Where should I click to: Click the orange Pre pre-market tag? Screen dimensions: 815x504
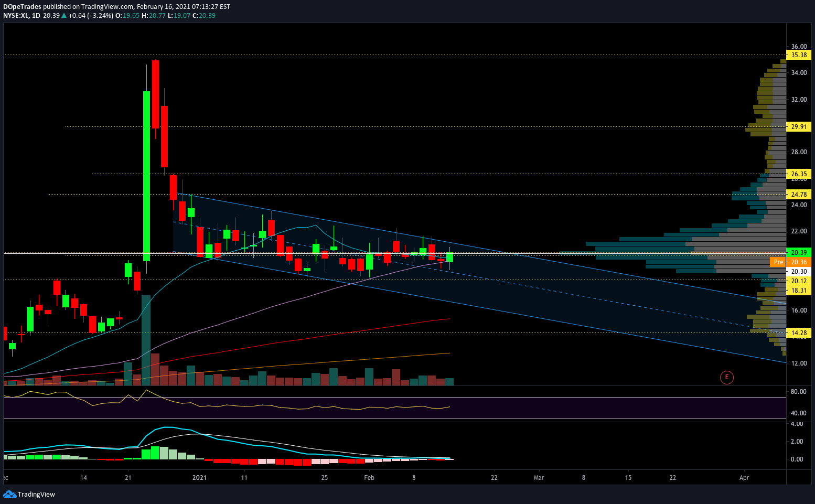click(x=778, y=262)
